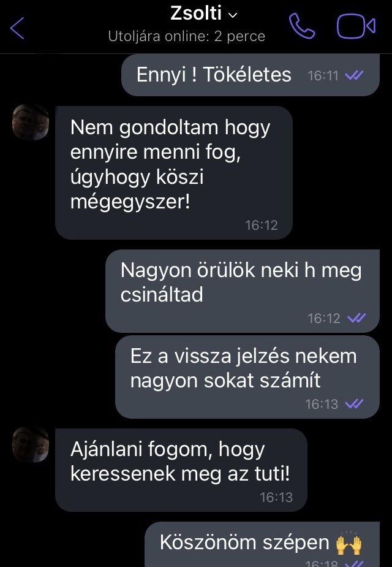Screen dimensions: 392x567
Task: Start a video call with Zsolti
Action: [x=356, y=26]
